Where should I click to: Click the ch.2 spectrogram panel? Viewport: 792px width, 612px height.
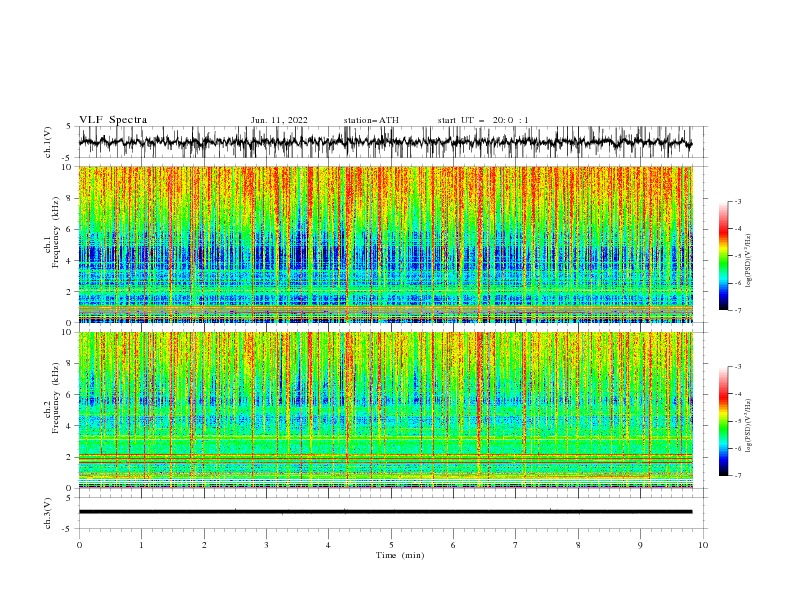[385, 410]
